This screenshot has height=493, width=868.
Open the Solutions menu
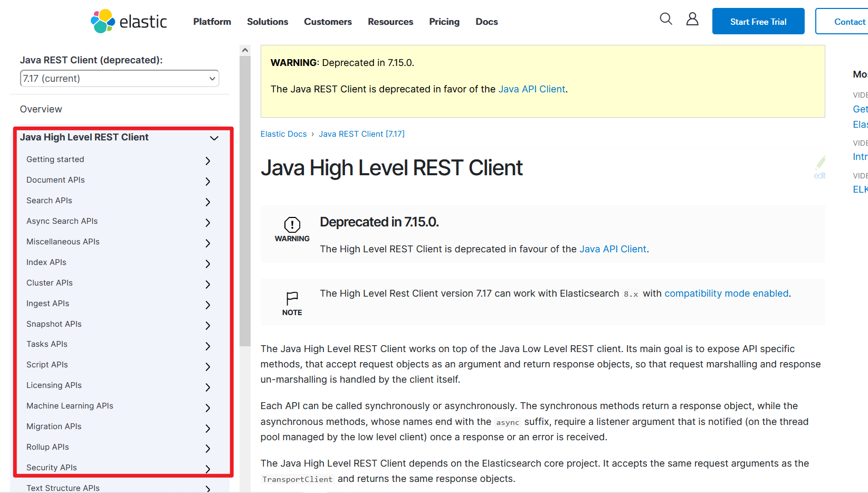(268, 22)
